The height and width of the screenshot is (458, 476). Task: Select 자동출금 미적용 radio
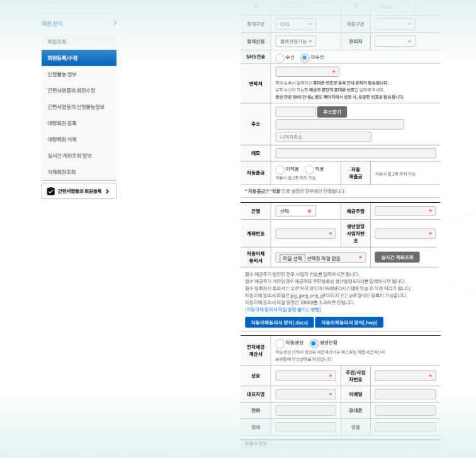click(x=280, y=169)
